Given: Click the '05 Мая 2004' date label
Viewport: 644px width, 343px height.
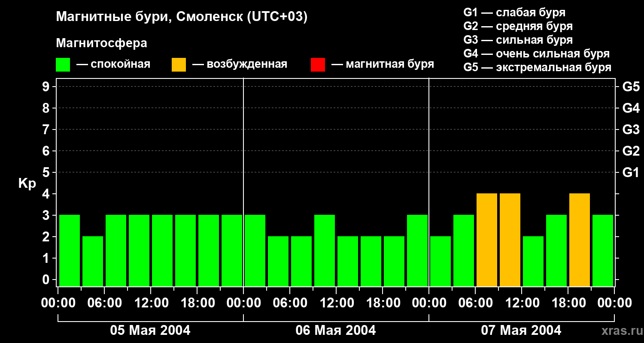Looking at the screenshot, I should pyautogui.click(x=150, y=330).
